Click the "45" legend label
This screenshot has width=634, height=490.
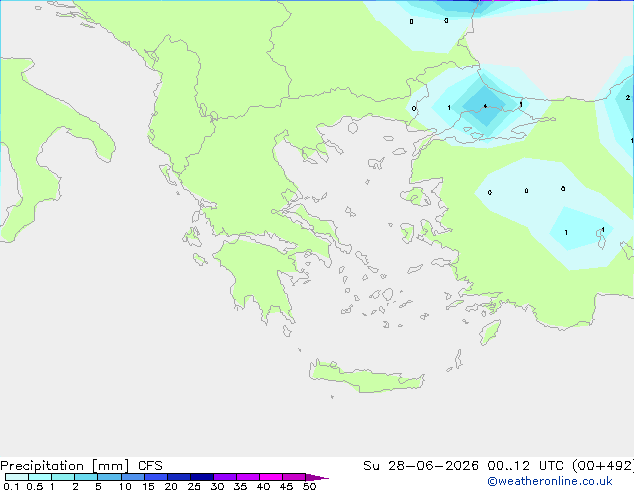click(x=286, y=486)
